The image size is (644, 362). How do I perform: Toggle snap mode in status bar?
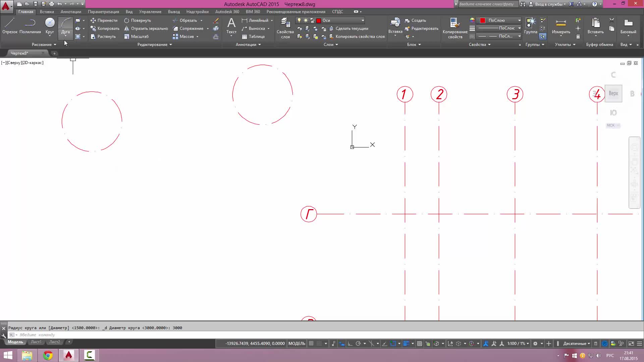click(319, 344)
